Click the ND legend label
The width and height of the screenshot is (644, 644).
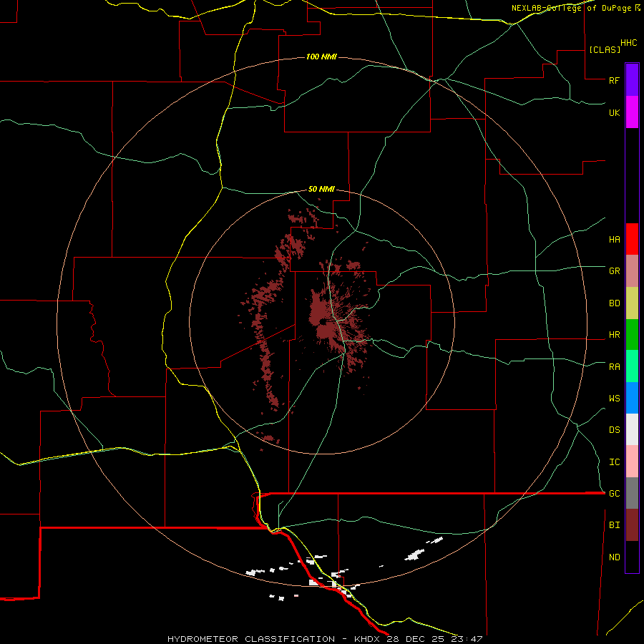(614, 557)
